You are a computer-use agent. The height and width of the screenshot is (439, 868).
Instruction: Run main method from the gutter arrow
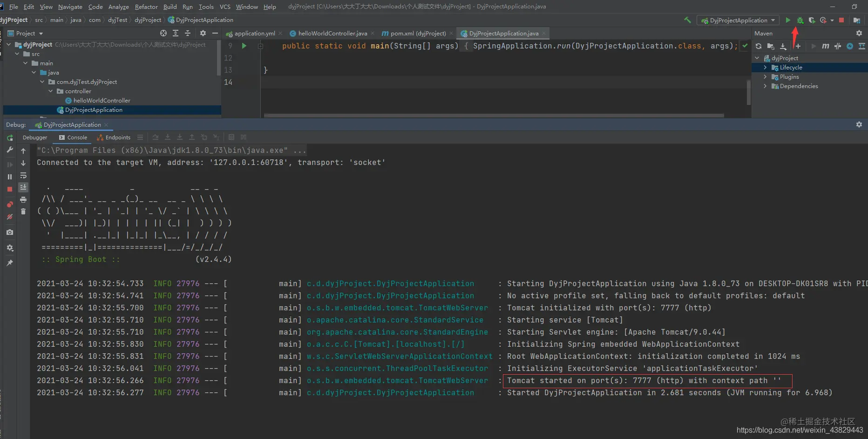click(244, 46)
